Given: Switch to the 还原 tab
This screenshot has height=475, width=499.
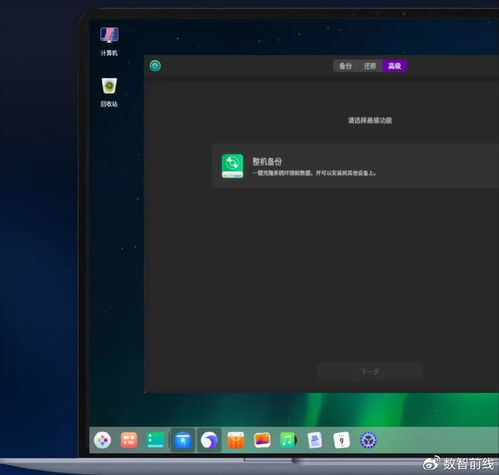Looking at the screenshot, I should pyautogui.click(x=370, y=66).
